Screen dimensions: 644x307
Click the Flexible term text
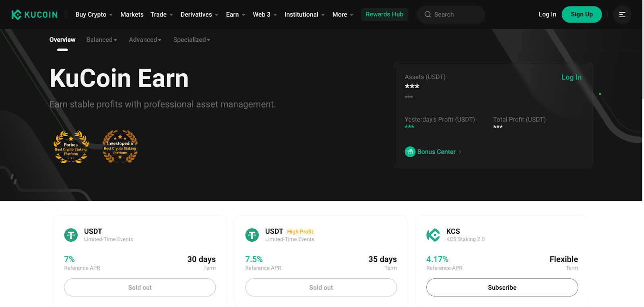coord(563,259)
